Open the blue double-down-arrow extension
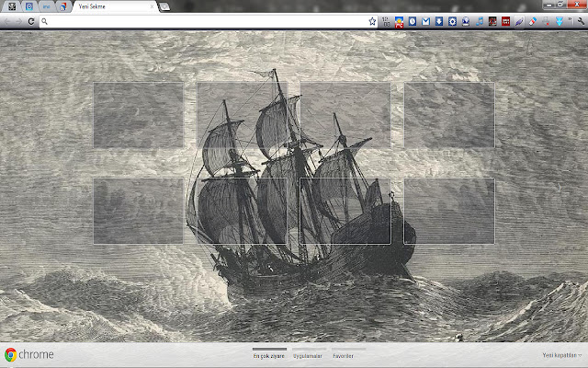Screen dimensions: 588x368 point(560,21)
